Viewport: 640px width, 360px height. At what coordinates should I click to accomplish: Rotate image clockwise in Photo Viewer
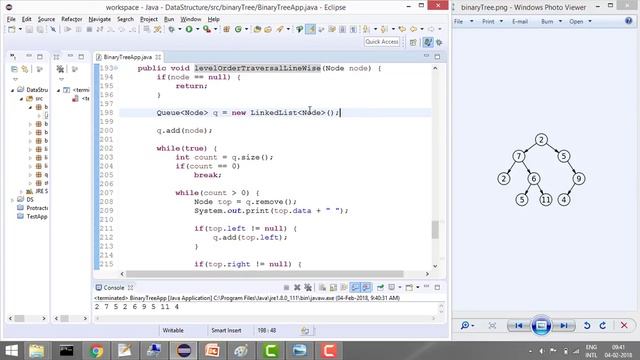pyautogui.click(x=603, y=325)
